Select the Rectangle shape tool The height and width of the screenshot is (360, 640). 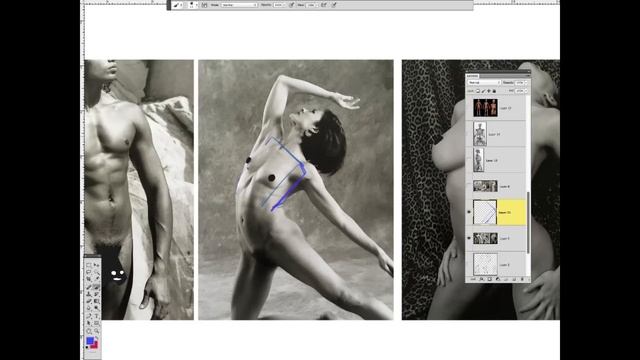point(97,323)
